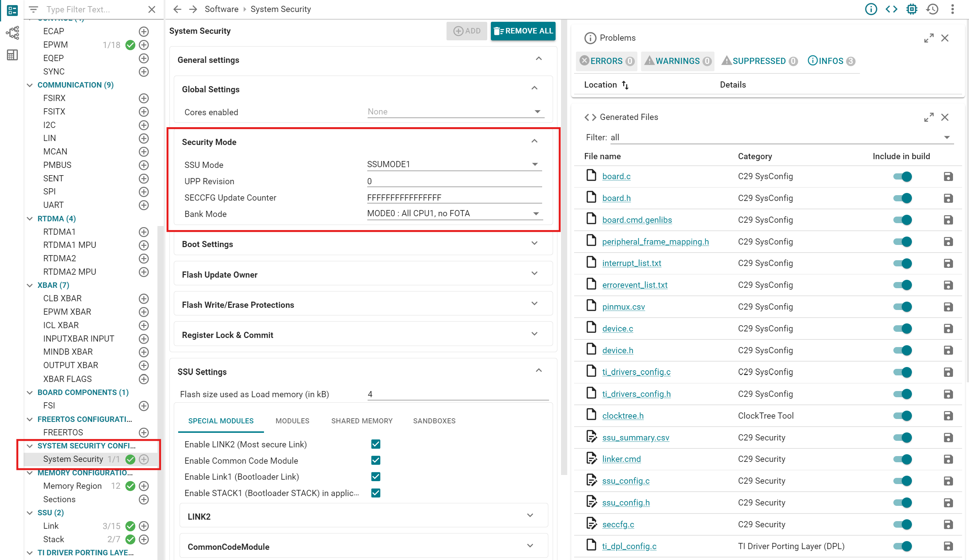969x560 pixels.
Task: Toggle Enable LINK2 Most secure Link checkbox
Action: tap(376, 444)
